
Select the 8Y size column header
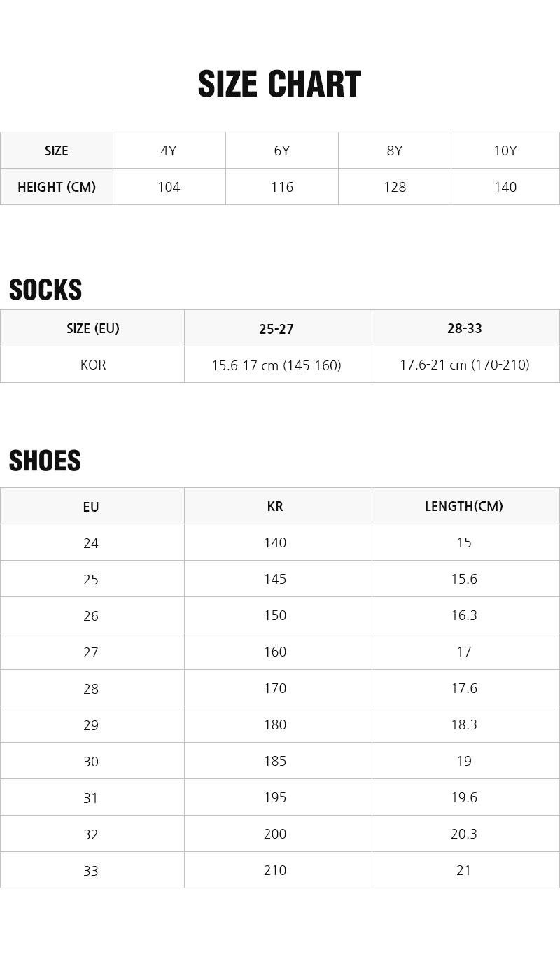(x=395, y=150)
